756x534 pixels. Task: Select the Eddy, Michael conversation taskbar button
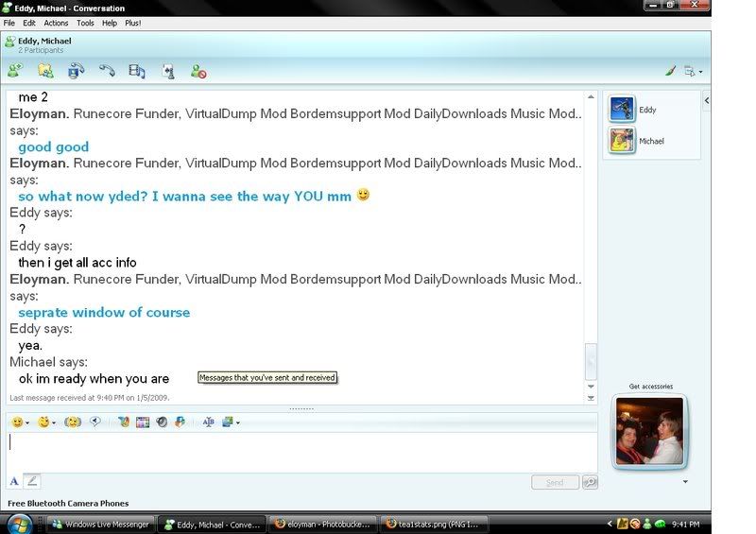[212, 525]
